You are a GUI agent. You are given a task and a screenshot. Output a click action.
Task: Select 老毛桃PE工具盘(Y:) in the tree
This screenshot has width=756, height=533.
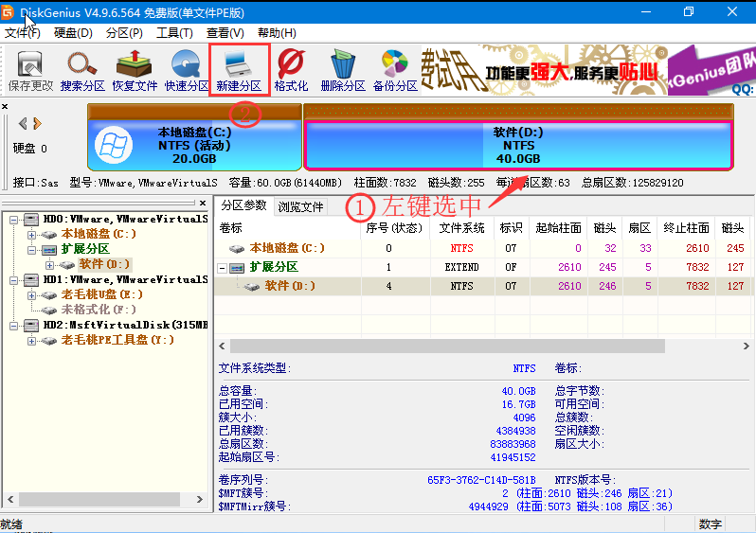(x=117, y=340)
